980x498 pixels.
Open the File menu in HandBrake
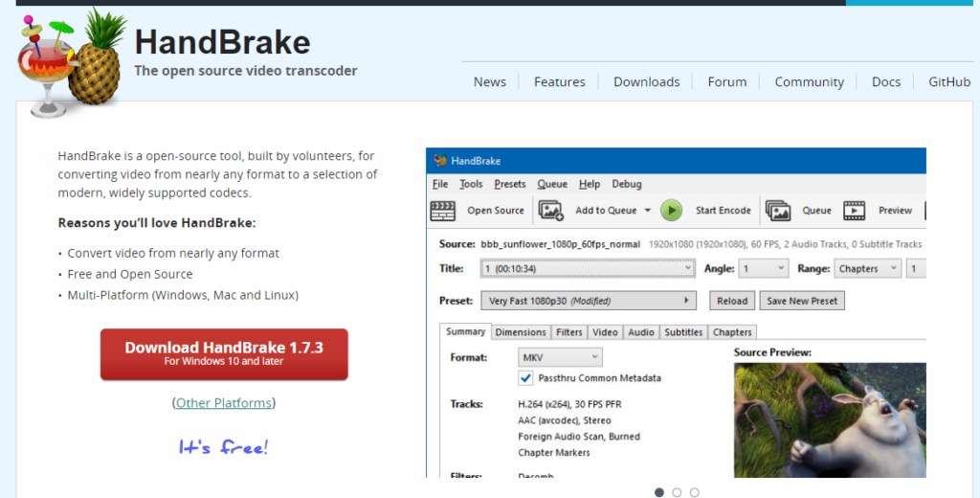pos(440,184)
